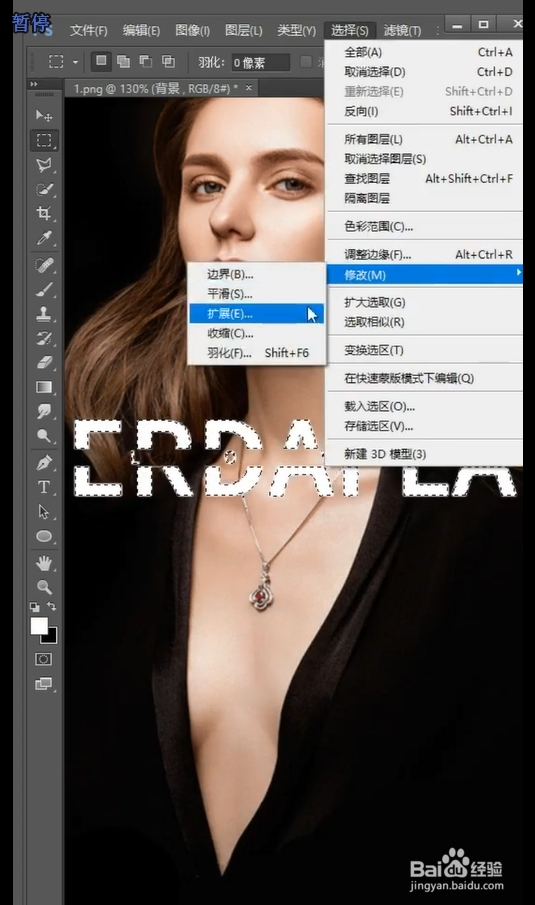Select the Dodge tool
Image resolution: width=535 pixels, height=905 pixels.
coord(44,435)
